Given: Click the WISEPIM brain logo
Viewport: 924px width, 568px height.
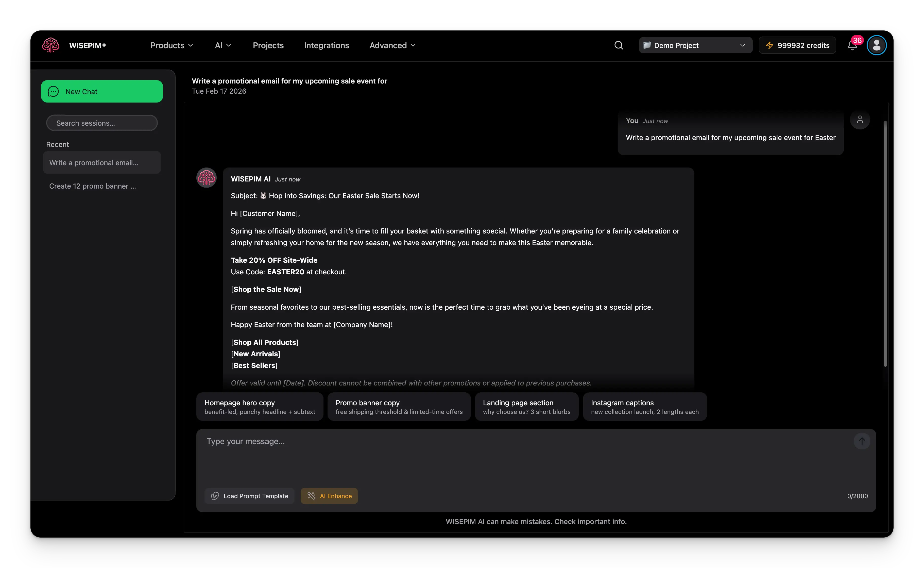Looking at the screenshot, I should pyautogui.click(x=51, y=45).
